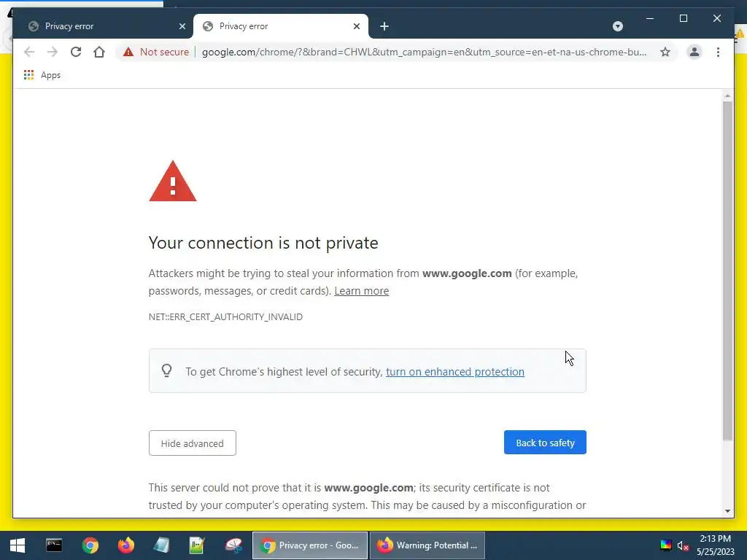Open the blue notebook taskbar app
747x560 pixels.
pyautogui.click(x=161, y=545)
